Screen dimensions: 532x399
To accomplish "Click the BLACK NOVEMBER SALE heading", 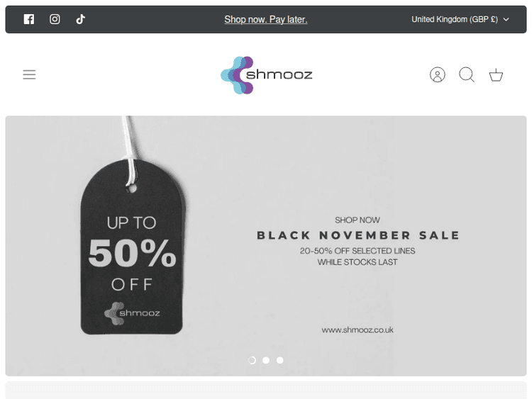I will [358, 235].
